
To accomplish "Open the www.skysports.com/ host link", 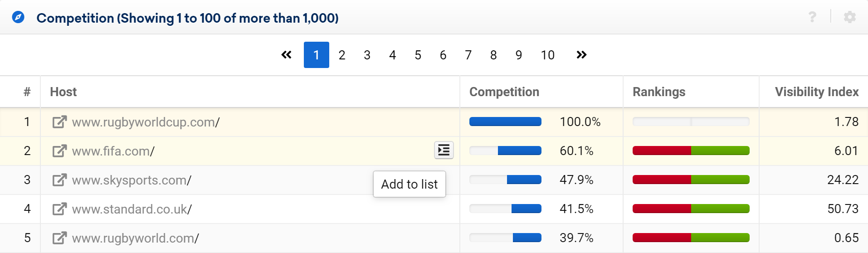I will coord(132,180).
